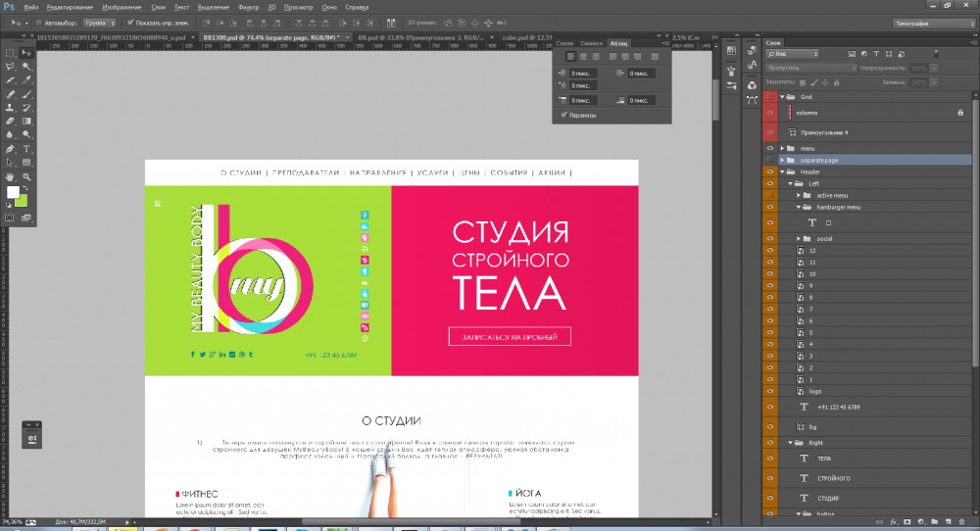Select the Dodge tool

[x=26, y=134]
